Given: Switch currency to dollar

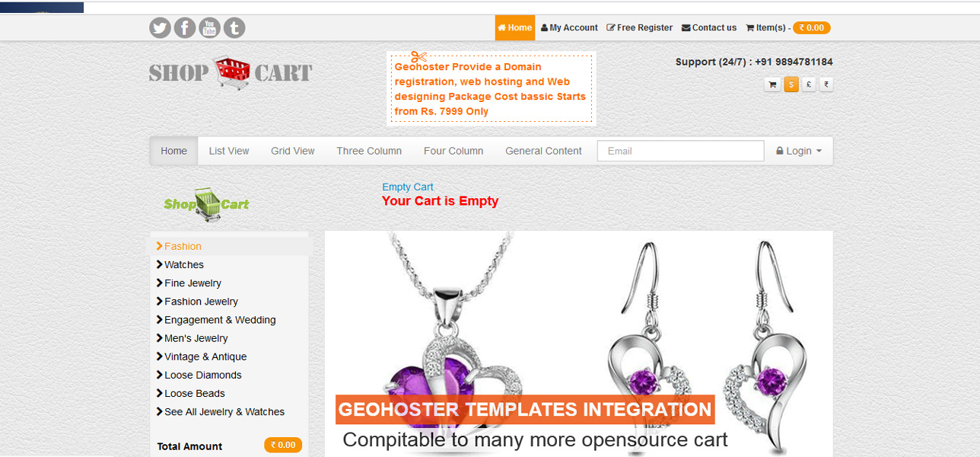Looking at the screenshot, I should [791, 85].
